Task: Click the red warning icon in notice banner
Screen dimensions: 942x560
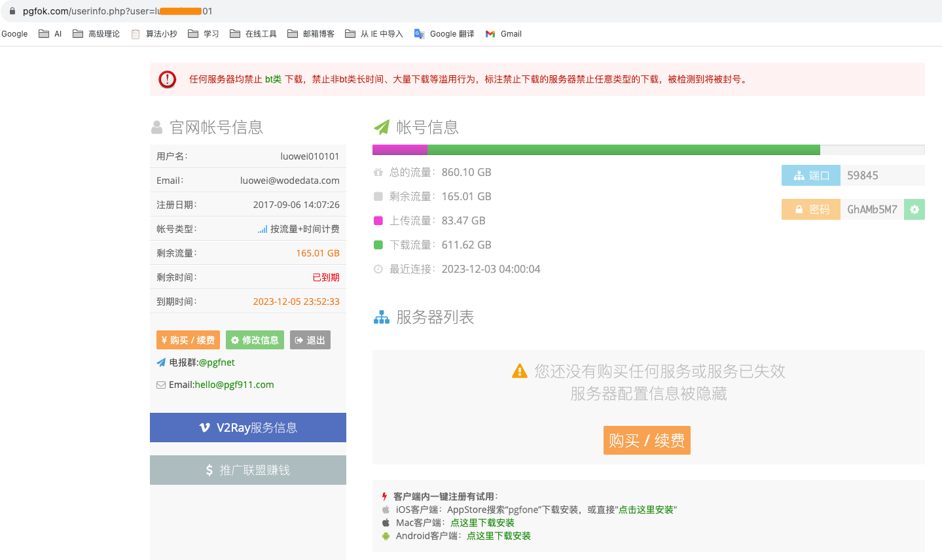Action: coord(168,79)
